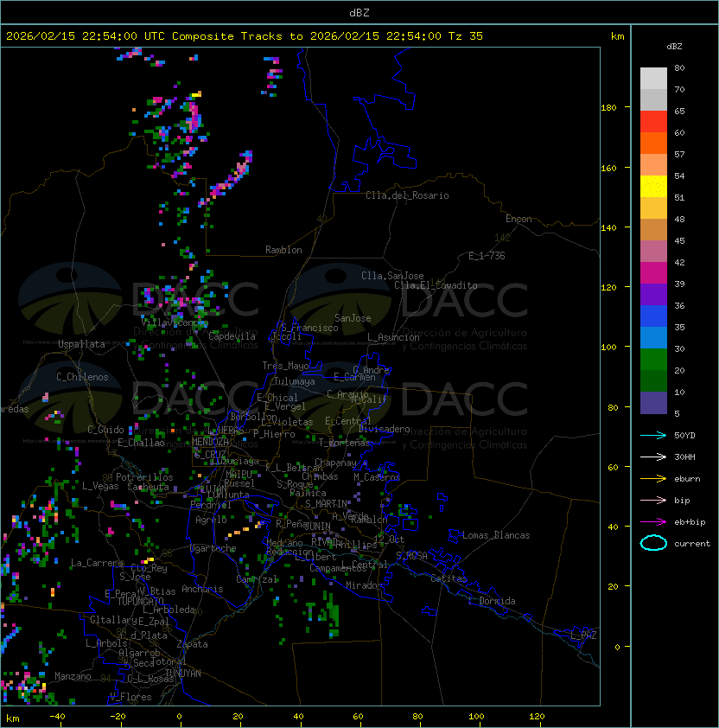This screenshot has width=719, height=728.
Task: Select the light blue 35-30 dBZ swatch
Action: [x=653, y=338]
